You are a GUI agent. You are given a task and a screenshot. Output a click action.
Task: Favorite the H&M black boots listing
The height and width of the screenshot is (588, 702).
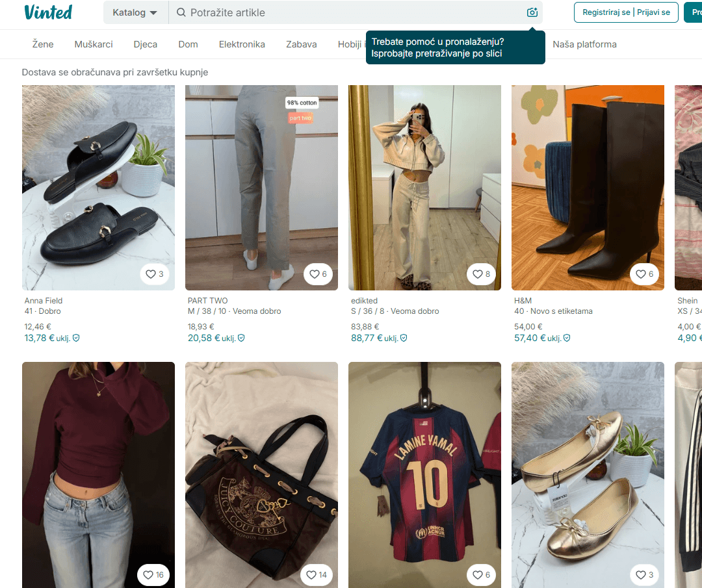click(644, 274)
